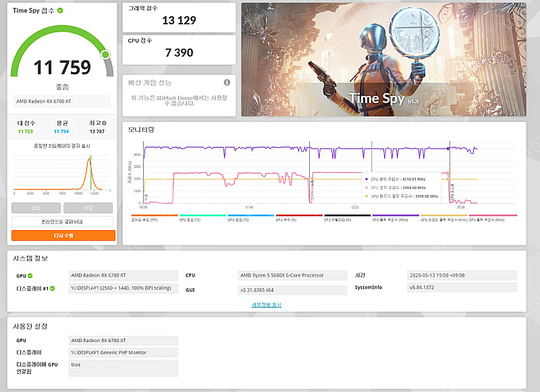
Task: Toggle the CPU 온도 (°C) legend line
Action: click(202, 218)
